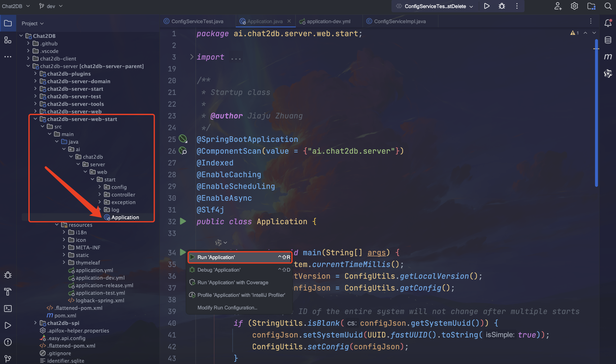Select pom.xml in web-start module
Viewport: 616px width, 364px height.
pyautogui.click(x=61, y=315)
